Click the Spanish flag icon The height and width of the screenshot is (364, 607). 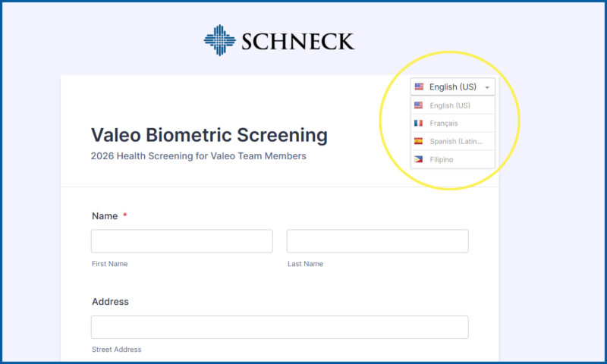[418, 141]
